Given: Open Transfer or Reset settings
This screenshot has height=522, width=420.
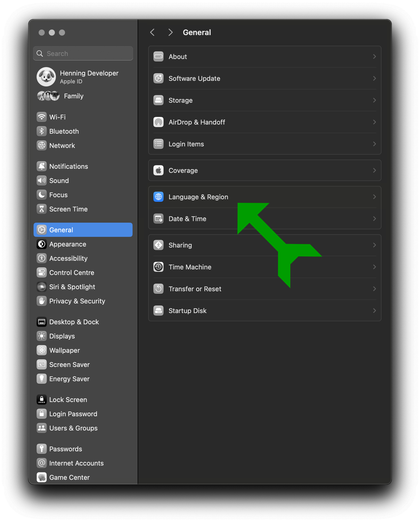Looking at the screenshot, I should coord(195,289).
